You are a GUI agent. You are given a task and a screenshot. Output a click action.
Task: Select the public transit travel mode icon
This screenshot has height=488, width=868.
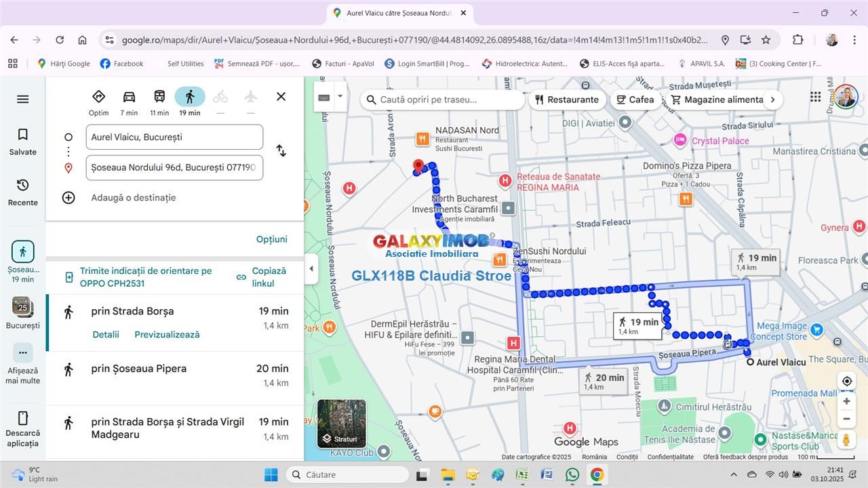(159, 97)
